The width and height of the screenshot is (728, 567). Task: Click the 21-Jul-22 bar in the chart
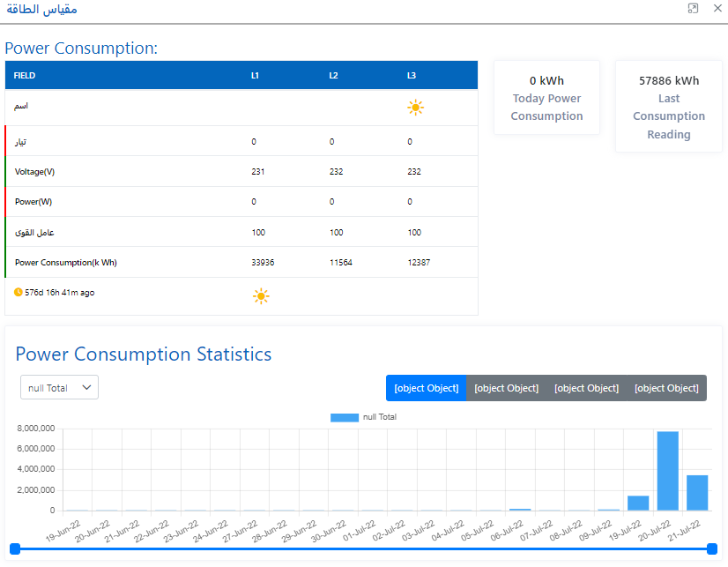pos(697,493)
